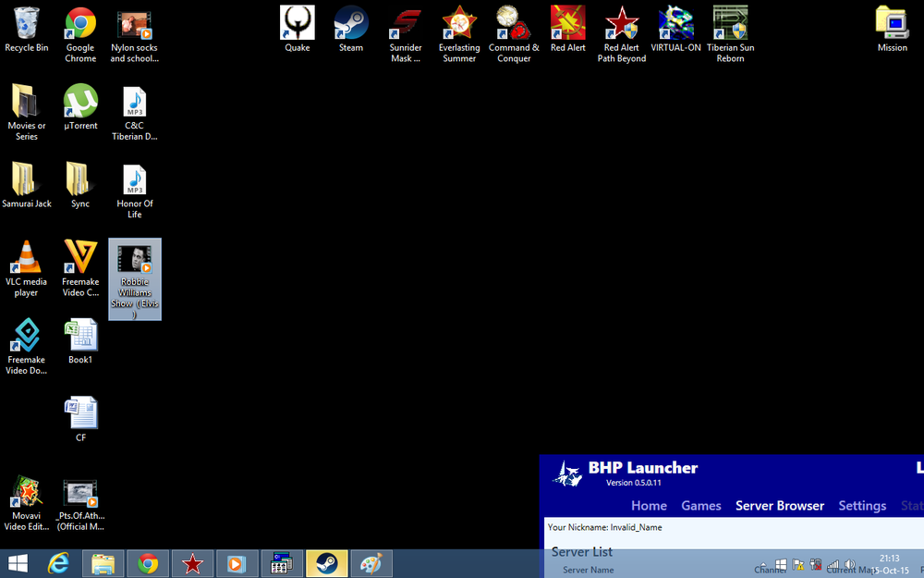Select the CF Word document
924x578 pixels.
pos(80,419)
